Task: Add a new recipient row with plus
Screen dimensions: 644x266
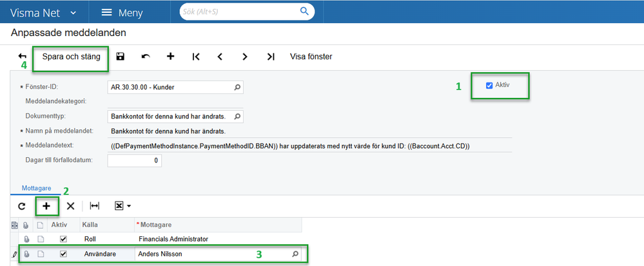Action: pyautogui.click(x=46, y=205)
